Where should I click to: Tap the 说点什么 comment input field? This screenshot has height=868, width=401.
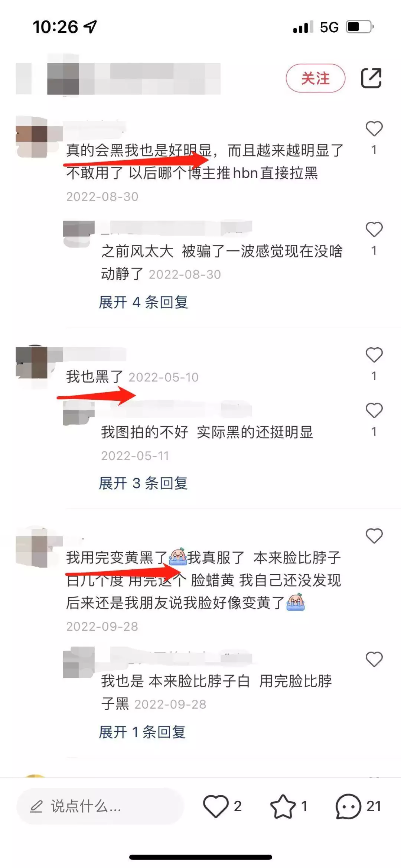click(x=100, y=806)
